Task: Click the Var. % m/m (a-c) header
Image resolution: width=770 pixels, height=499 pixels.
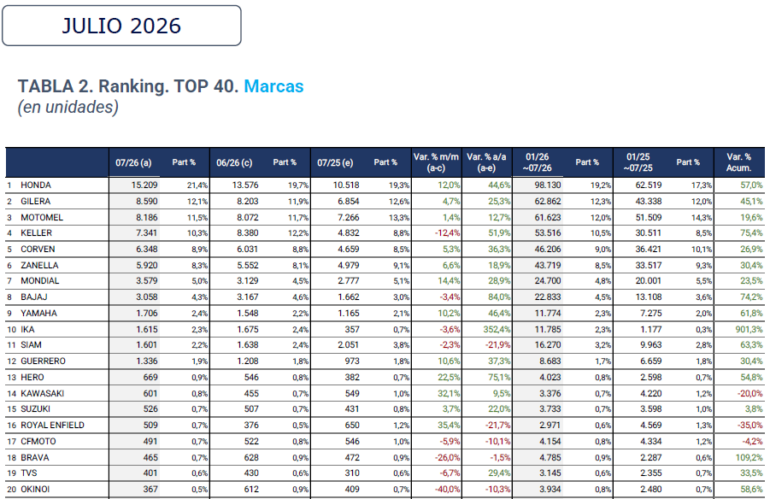Action: [x=436, y=162]
